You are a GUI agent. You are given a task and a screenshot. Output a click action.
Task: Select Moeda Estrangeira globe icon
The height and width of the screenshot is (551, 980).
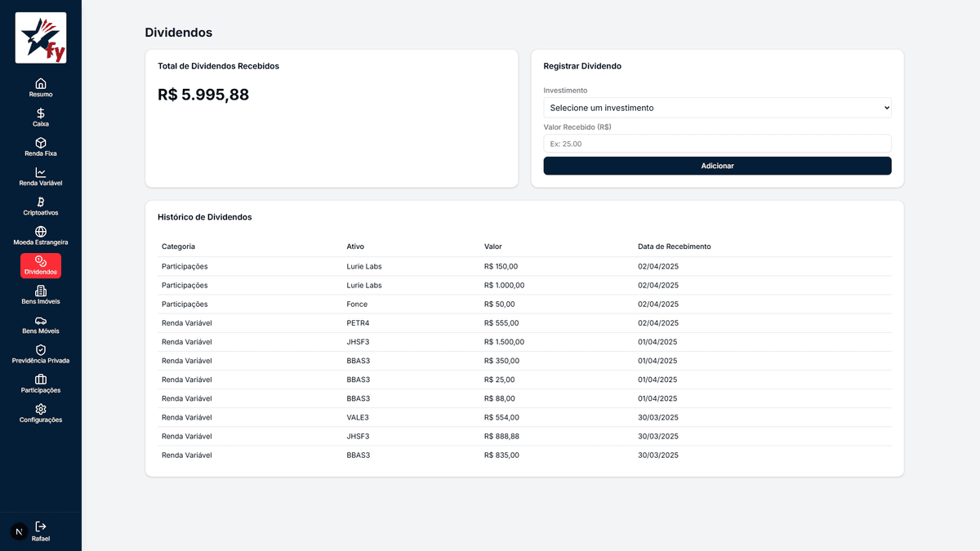pyautogui.click(x=41, y=232)
